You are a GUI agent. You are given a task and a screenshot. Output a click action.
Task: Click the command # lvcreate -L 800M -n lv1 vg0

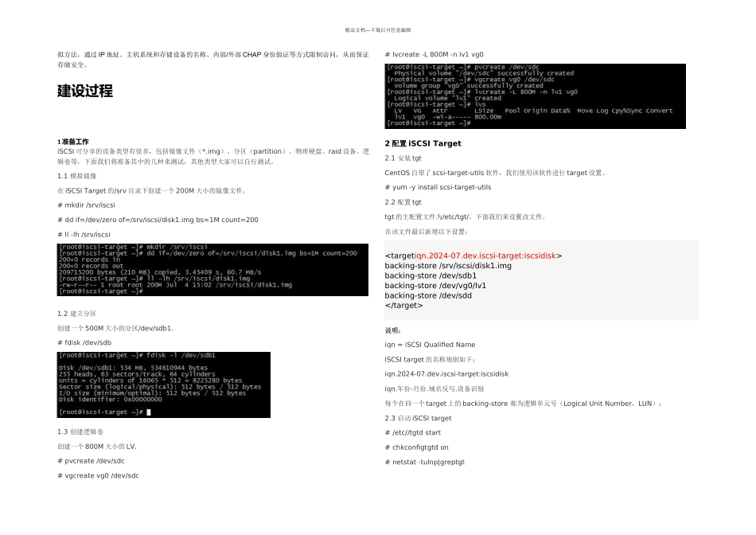coord(434,54)
